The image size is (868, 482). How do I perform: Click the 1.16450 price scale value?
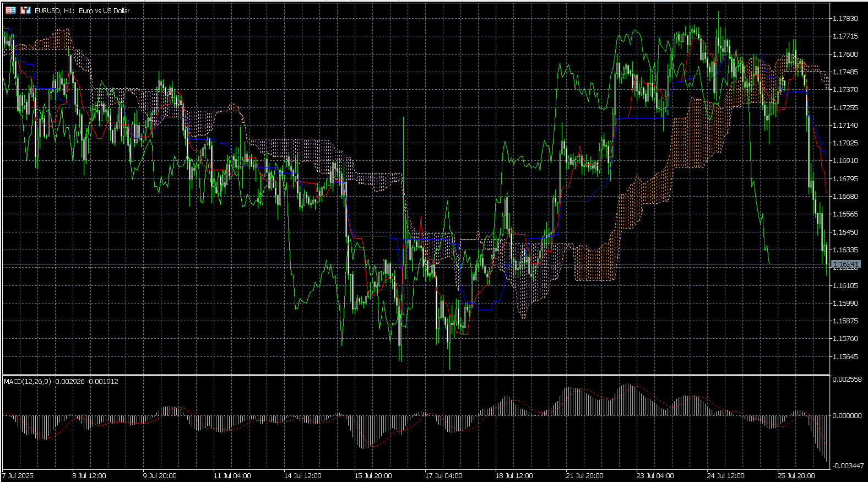click(845, 232)
